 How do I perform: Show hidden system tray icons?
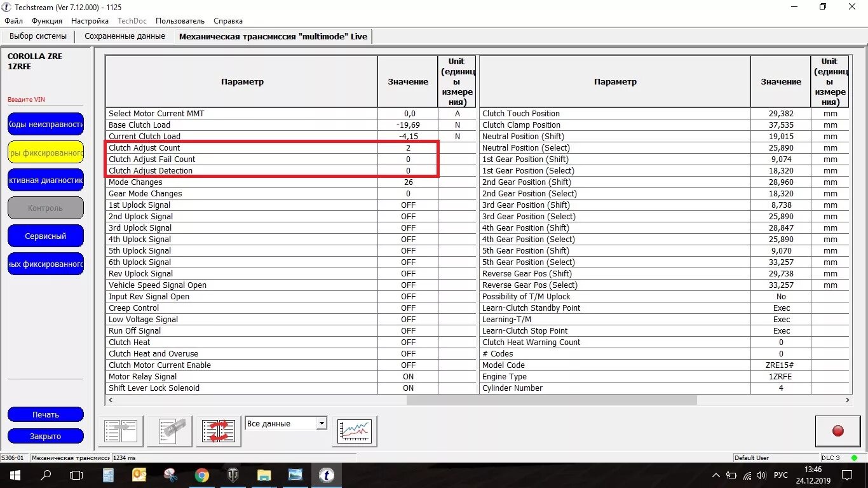(x=716, y=475)
